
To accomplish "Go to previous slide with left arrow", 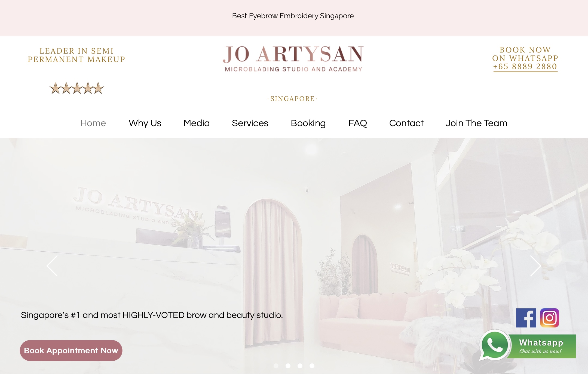I will tap(52, 266).
